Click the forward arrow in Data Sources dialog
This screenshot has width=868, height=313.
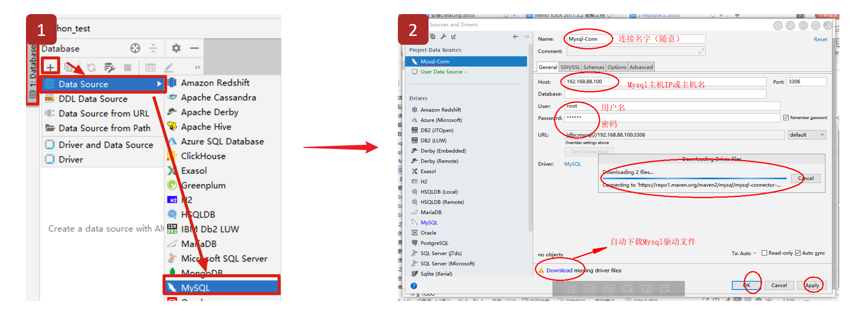tap(526, 36)
